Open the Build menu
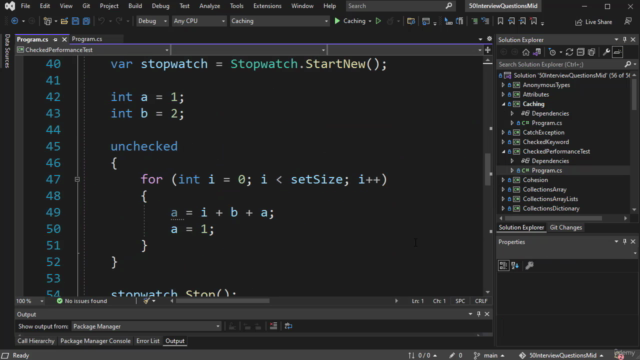This screenshot has width=640, height=360. 135,6
